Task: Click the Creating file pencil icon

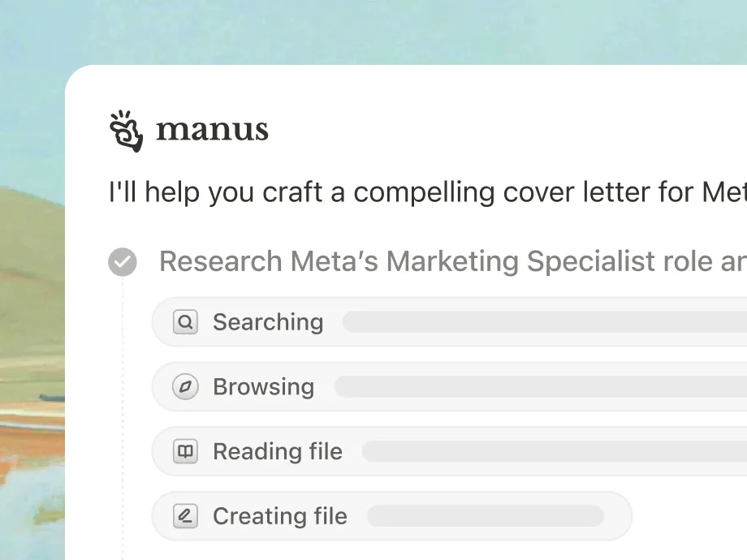Action: point(186,516)
